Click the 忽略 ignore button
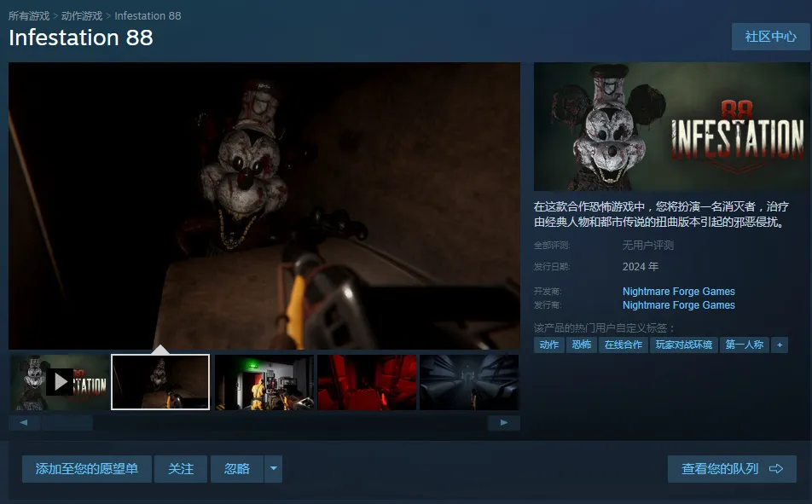The height and width of the screenshot is (504, 812). point(237,469)
